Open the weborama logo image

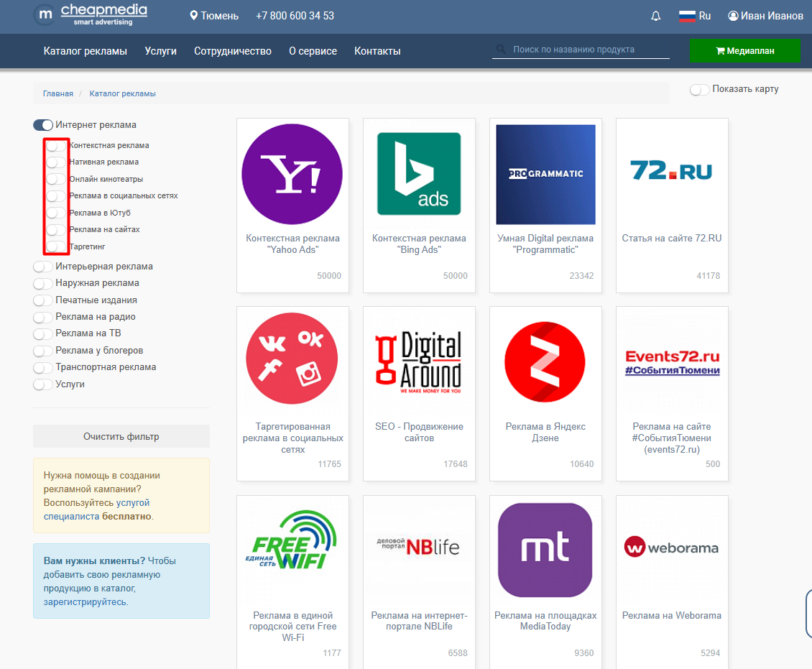click(672, 548)
